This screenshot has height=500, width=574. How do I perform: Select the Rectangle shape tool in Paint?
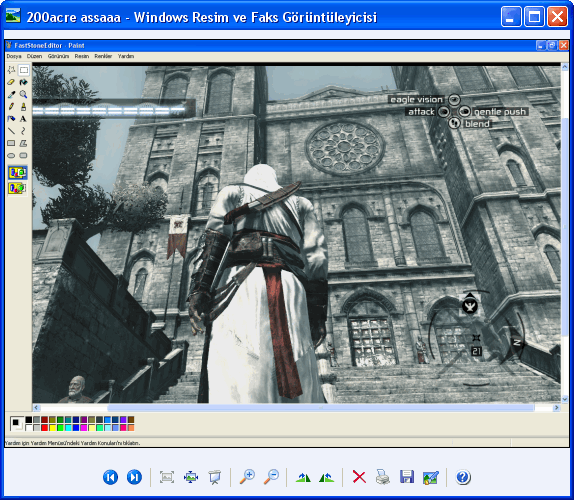tap(11, 143)
